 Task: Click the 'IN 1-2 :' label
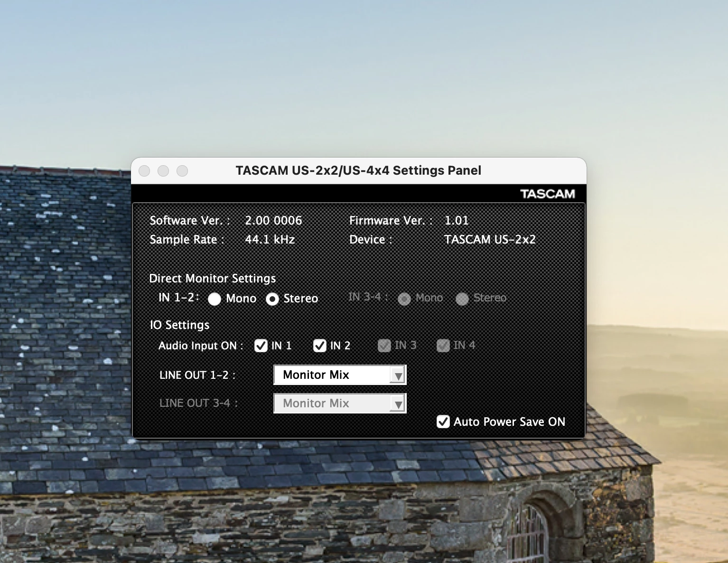coord(178,297)
